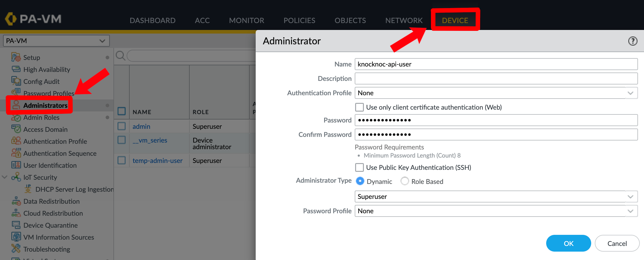Click the Superuser role cell for admin
644x260 pixels.
[207, 126]
